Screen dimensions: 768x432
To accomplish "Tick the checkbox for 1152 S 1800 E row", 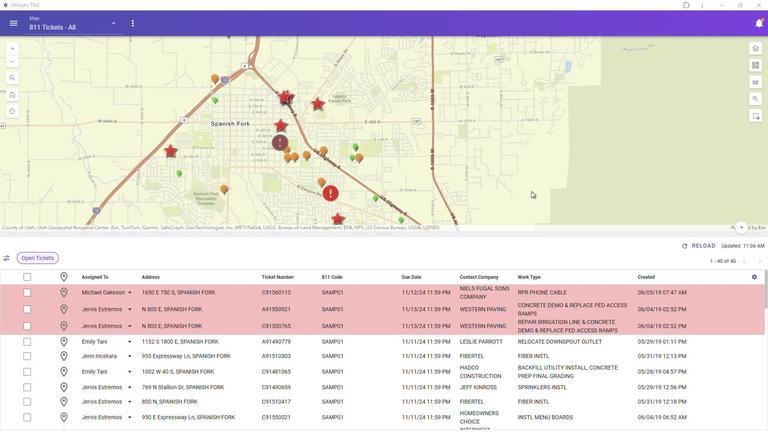I will click(27, 342).
